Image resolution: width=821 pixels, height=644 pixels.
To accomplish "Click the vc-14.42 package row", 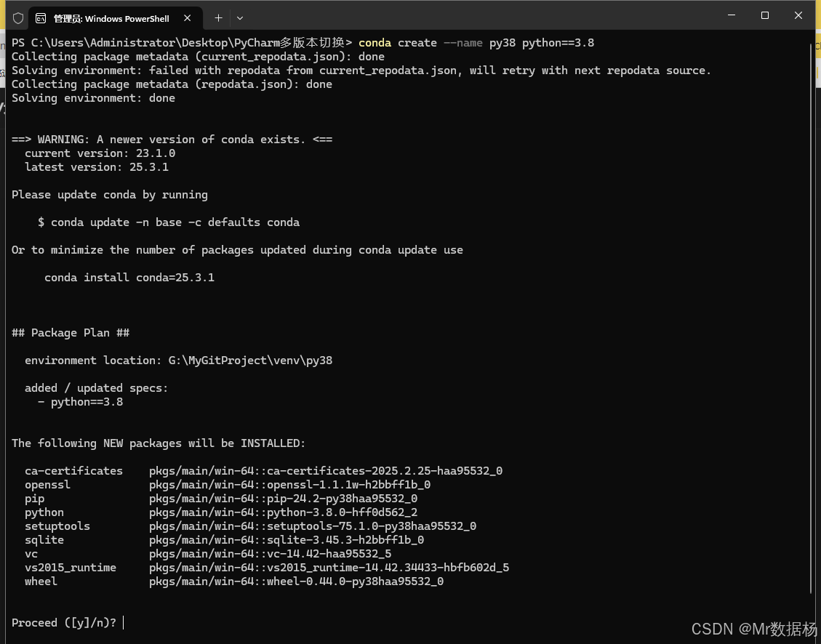I will [x=208, y=553].
